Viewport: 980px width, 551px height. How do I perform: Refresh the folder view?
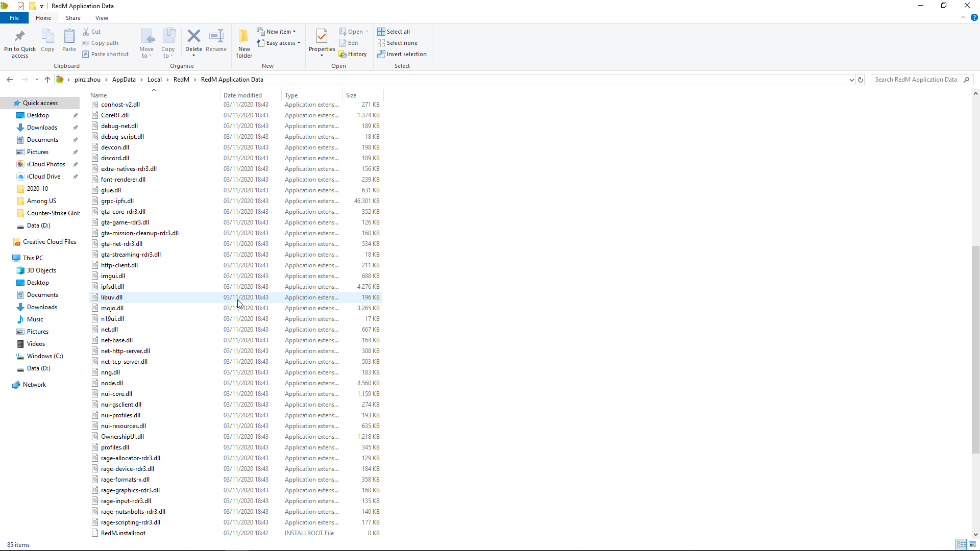tap(861, 80)
